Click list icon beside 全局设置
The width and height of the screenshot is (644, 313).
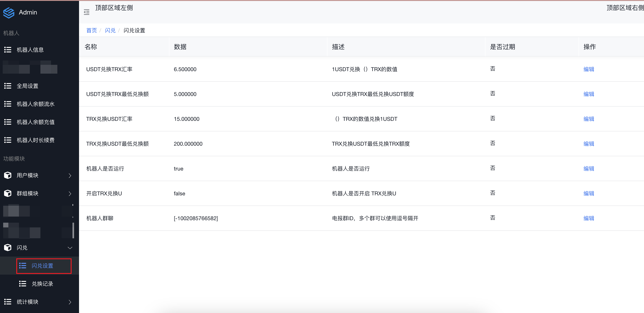8,86
